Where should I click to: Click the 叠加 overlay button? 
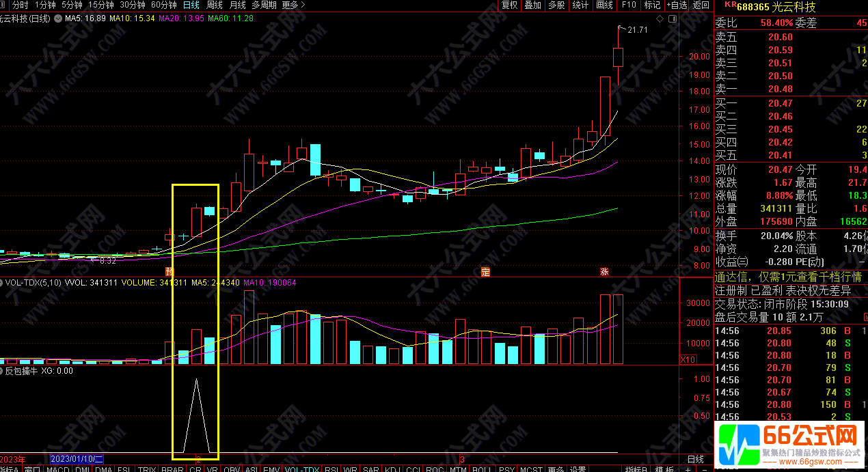click(532, 5)
